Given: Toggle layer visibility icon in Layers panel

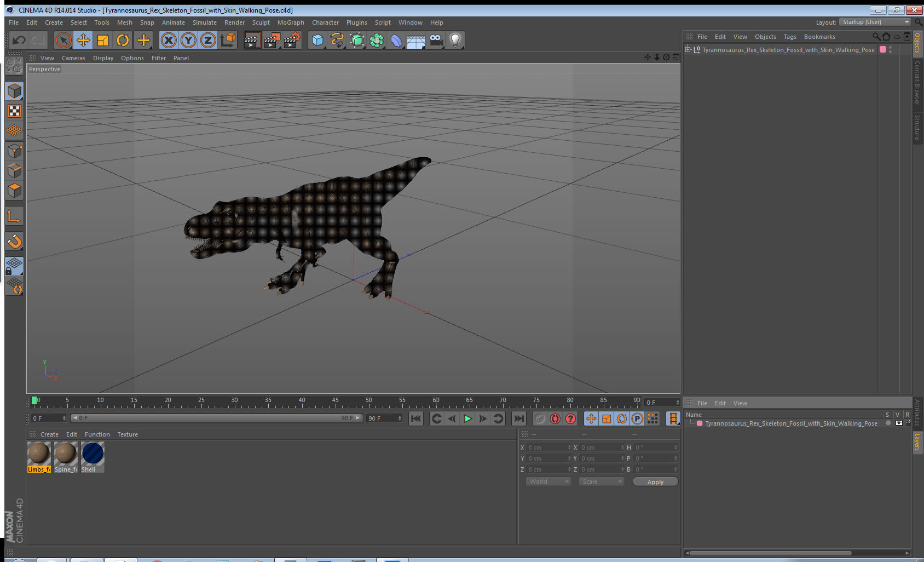Looking at the screenshot, I should coord(899,423).
